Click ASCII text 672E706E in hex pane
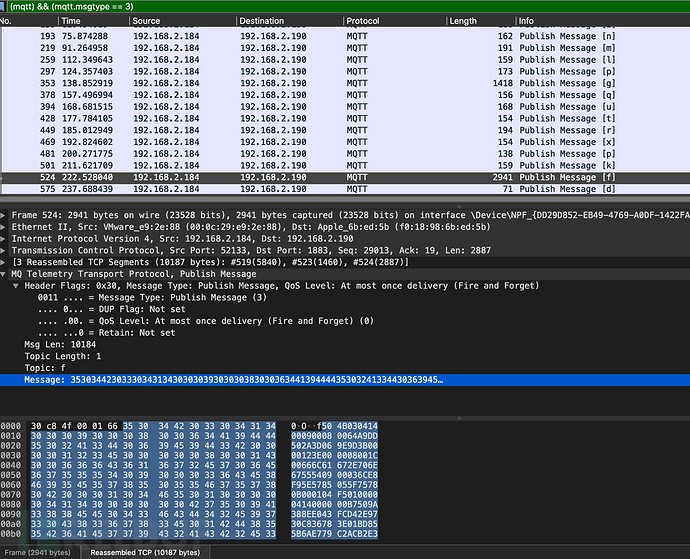 (357, 465)
